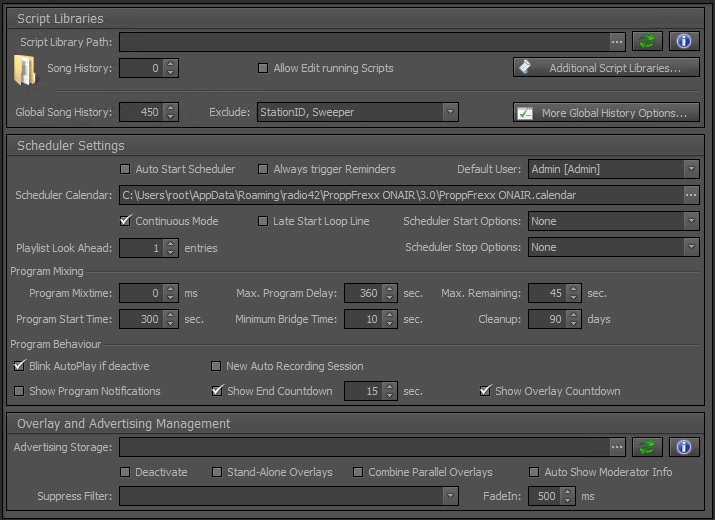Screen dimensions: 715x520
Task: Increase Show End Countdown seconds
Action: click(389, 387)
